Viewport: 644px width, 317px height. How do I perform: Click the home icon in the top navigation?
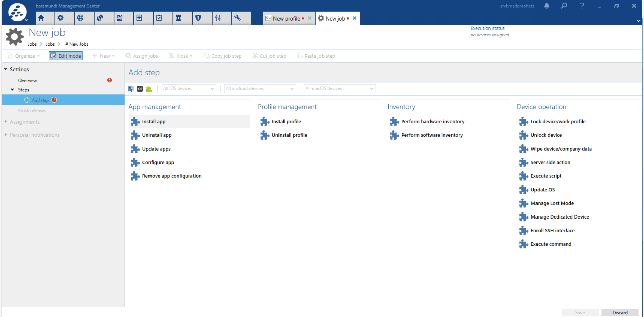coord(41,18)
